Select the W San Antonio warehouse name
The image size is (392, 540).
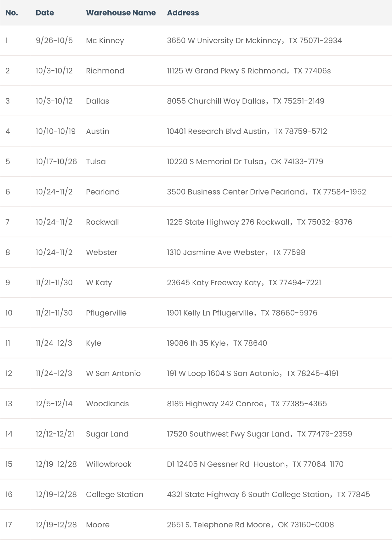click(113, 374)
